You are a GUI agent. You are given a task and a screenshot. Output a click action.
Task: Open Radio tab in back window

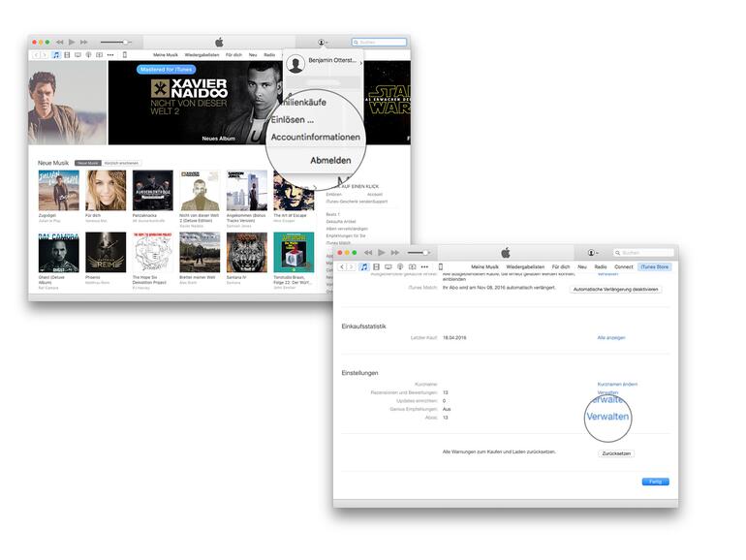pyautogui.click(x=269, y=55)
